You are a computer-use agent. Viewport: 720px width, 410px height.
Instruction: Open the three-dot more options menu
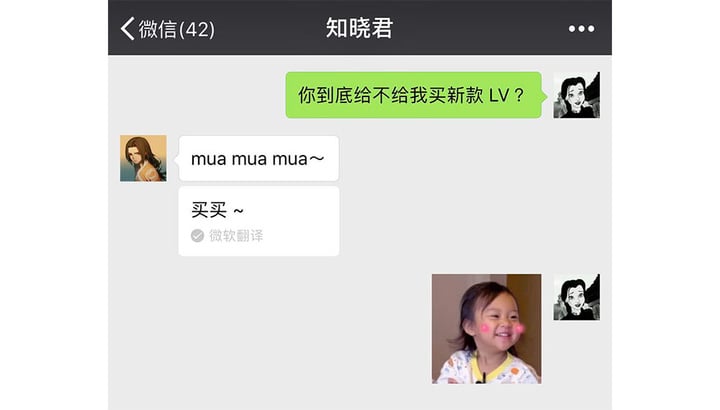point(581,29)
